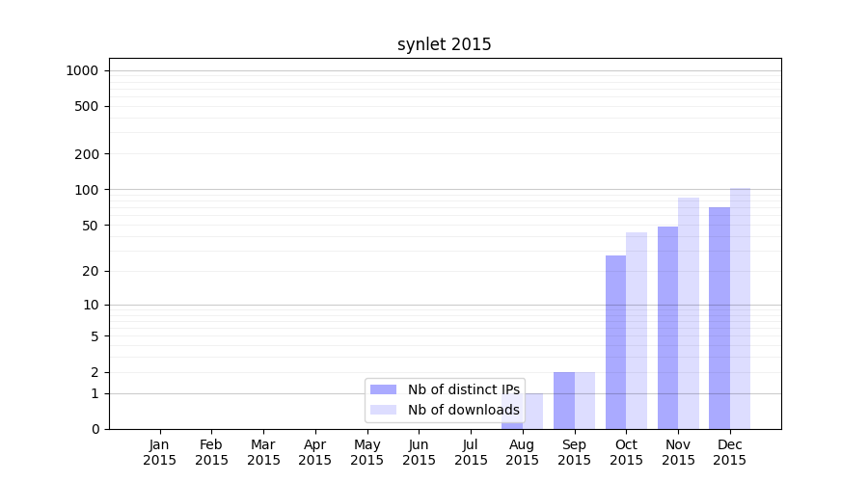Select the Nb of downloads legend label
The image size is (868, 482).
coord(463,410)
